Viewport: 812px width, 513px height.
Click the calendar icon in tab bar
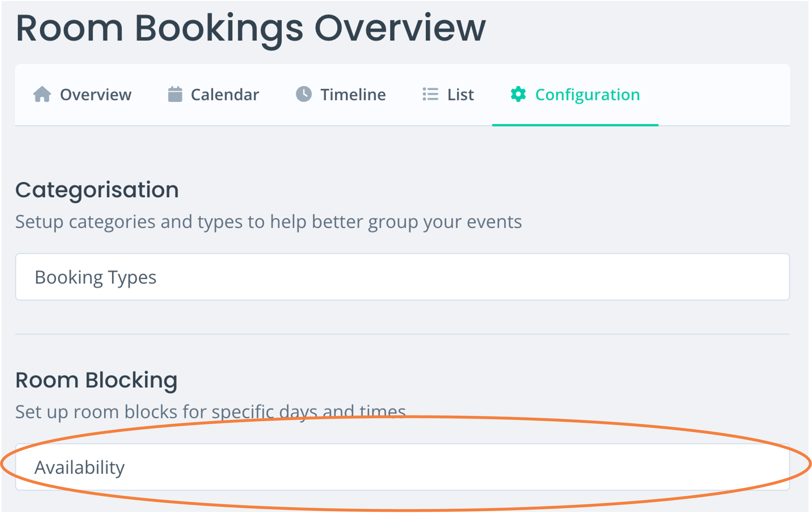click(x=175, y=94)
